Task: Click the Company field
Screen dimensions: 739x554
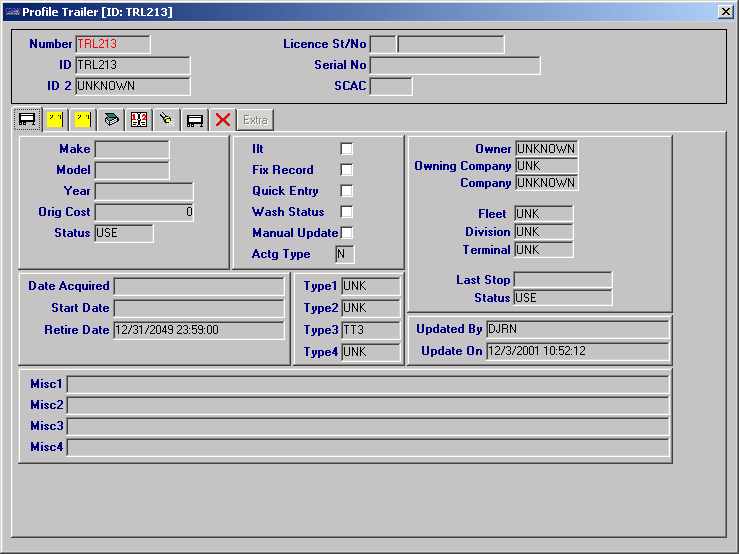Action: [x=547, y=183]
